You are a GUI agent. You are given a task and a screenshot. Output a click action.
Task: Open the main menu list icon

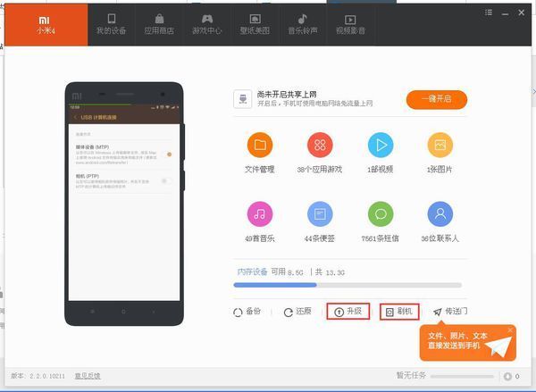coord(489,13)
